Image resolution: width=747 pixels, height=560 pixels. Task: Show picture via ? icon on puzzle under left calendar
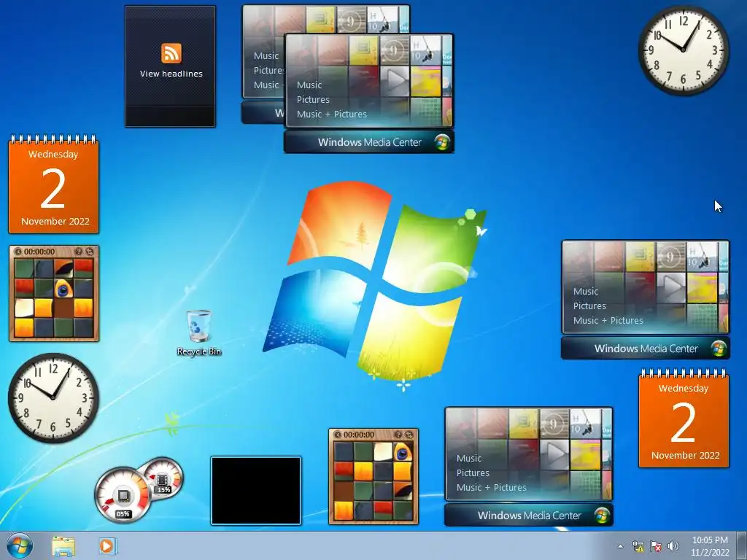(79, 252)
